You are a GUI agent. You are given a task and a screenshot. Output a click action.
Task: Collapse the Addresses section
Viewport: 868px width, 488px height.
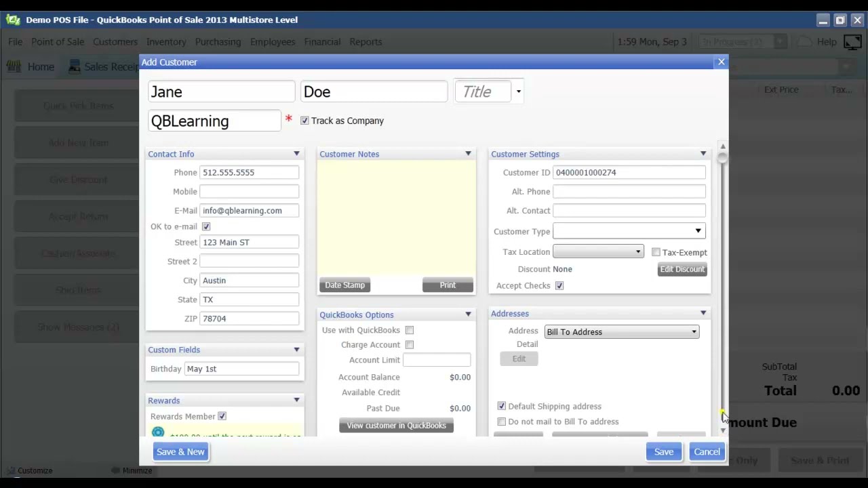coord(703,313)
